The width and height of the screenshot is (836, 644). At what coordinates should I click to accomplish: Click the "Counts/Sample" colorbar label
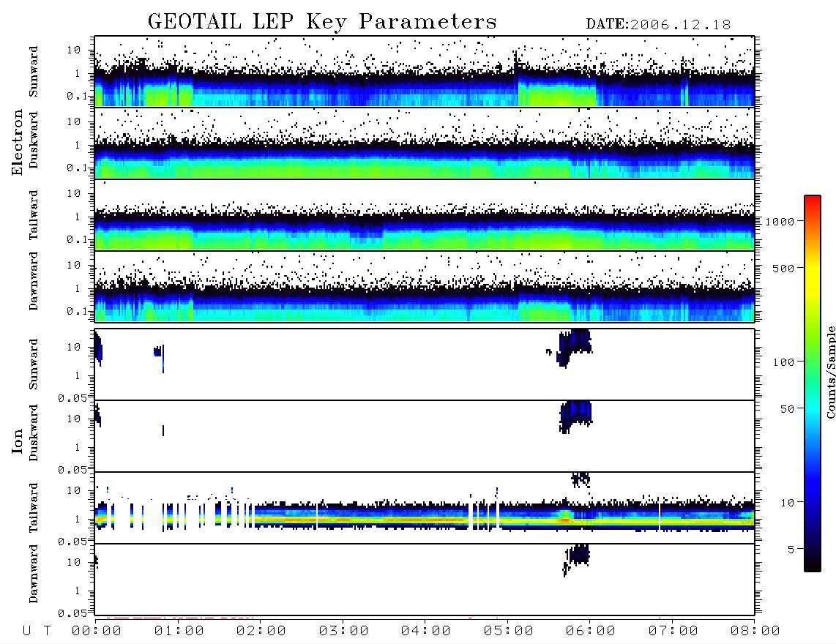[831, 372]
